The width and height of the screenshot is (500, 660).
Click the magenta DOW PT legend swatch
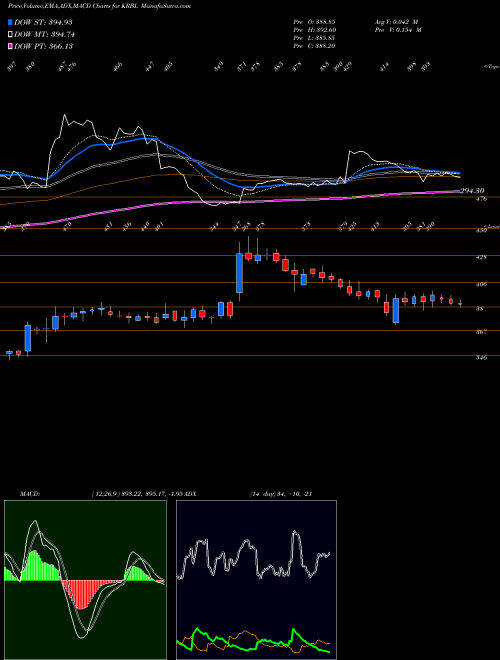coord(11,46)
